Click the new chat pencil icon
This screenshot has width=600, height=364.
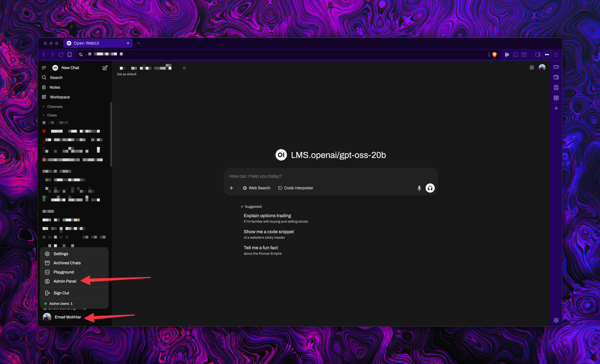coord(105,68)
